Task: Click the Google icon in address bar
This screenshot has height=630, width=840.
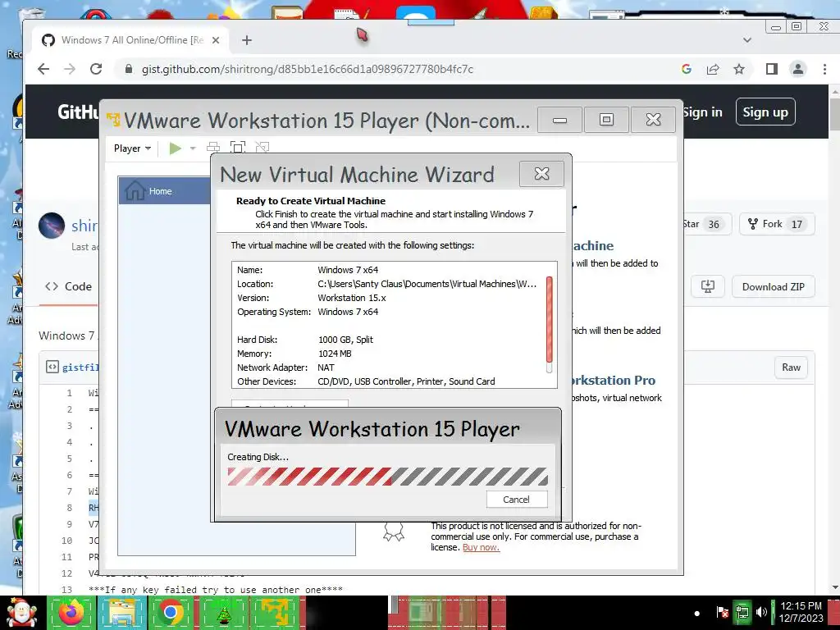Action: [x=687, y=69]
